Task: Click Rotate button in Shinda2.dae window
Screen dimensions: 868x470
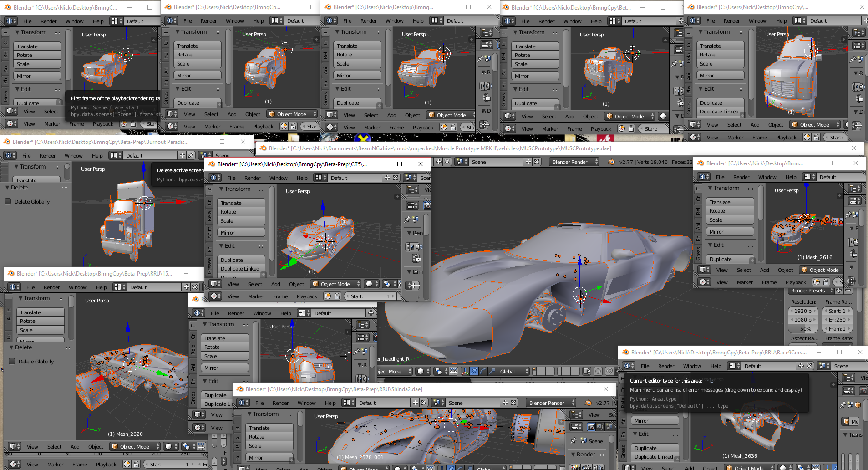Action: (x=269, y=437)
